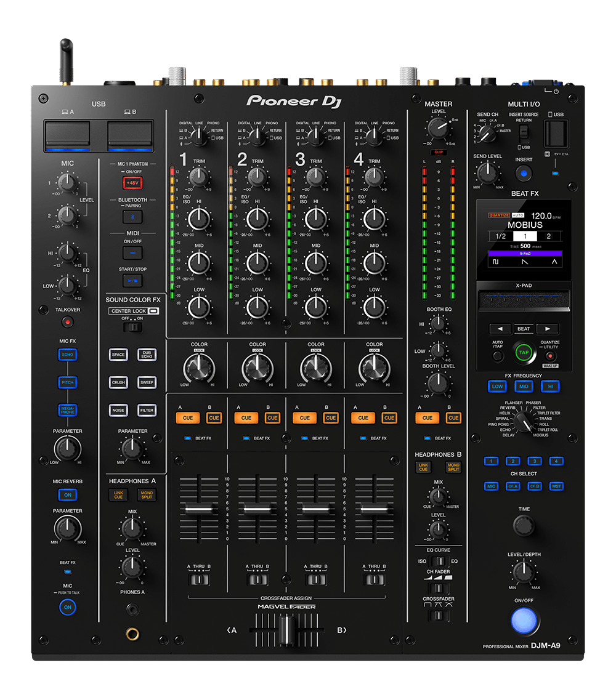616x700 pixels.
Task: Enable the Mic FX PITCH button
Action: coord(67,382)
